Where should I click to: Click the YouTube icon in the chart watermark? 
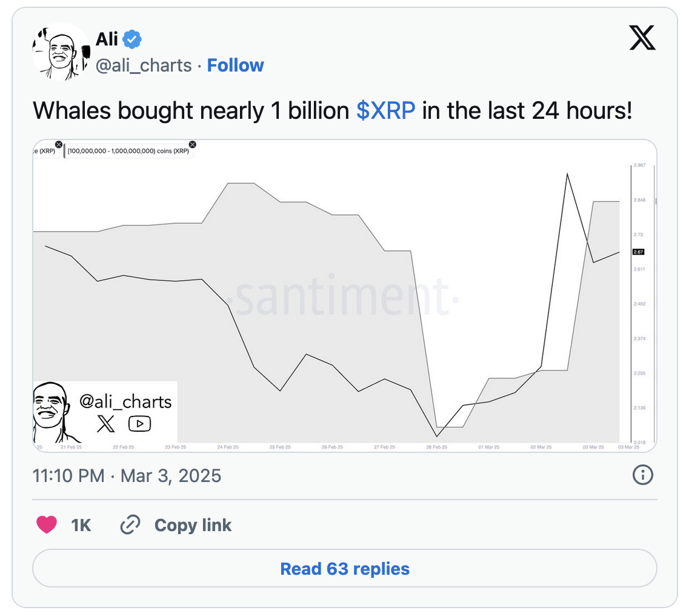click(140, 424)
